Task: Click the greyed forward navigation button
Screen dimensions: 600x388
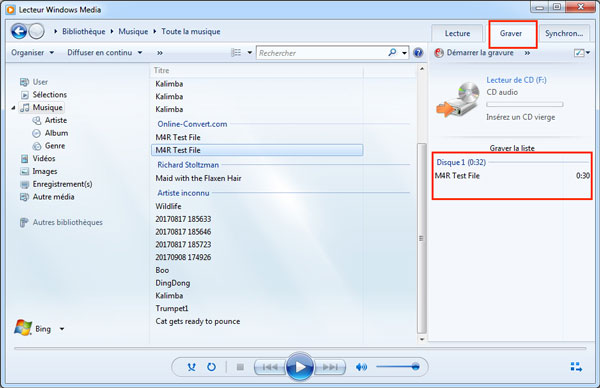Action: coord(37,31)
